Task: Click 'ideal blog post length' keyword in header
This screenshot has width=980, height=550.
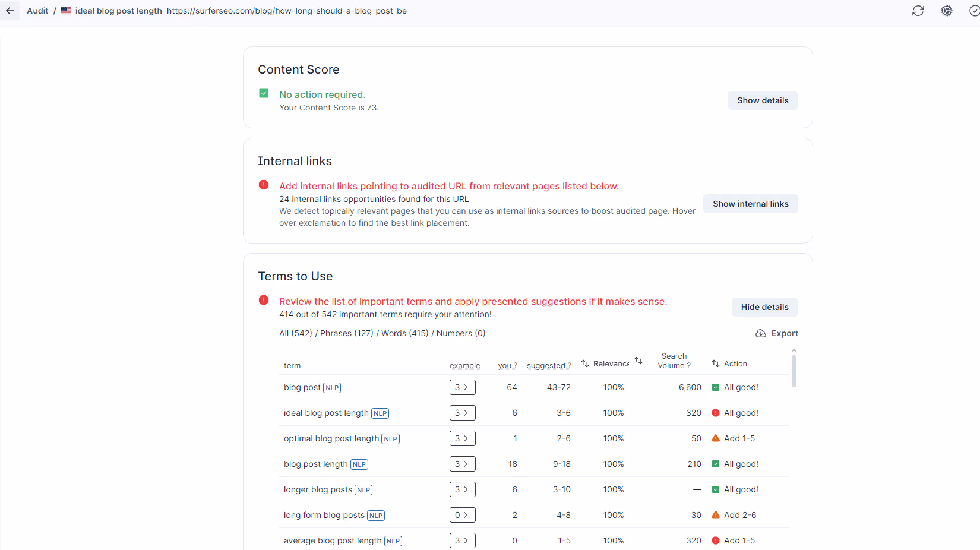Action: (119, 11)
